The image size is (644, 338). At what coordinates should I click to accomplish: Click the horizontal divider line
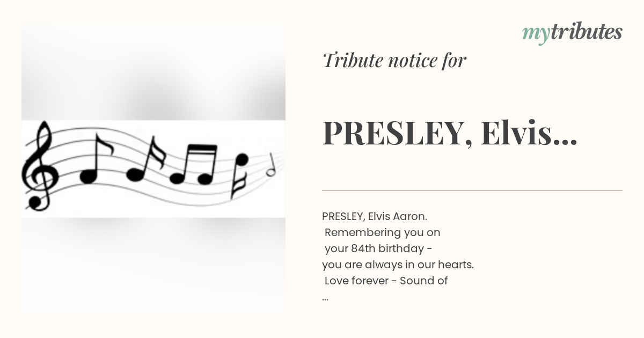(472, 190)
